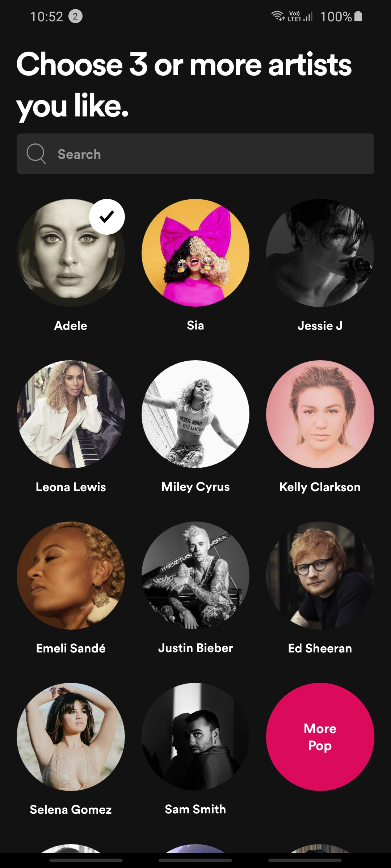
Task: Pick Justin Bieber artist circle
Action: click(x=195, y=575)
